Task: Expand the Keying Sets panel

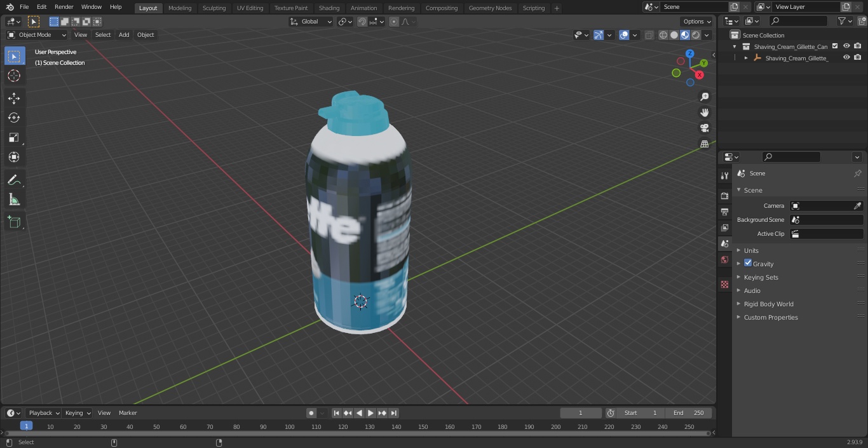Action: [x=761, y=277]
